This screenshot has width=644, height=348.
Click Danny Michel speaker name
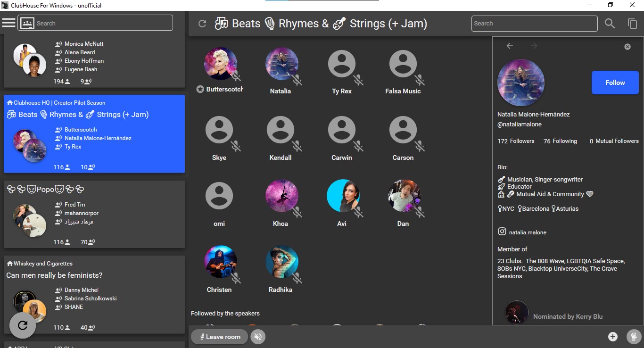(82, 290)
